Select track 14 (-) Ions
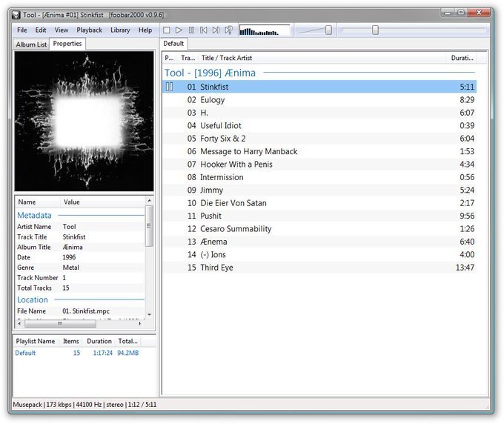Image resolution: width=504 pixels, height=424 pixels. [x=319, y=254]
